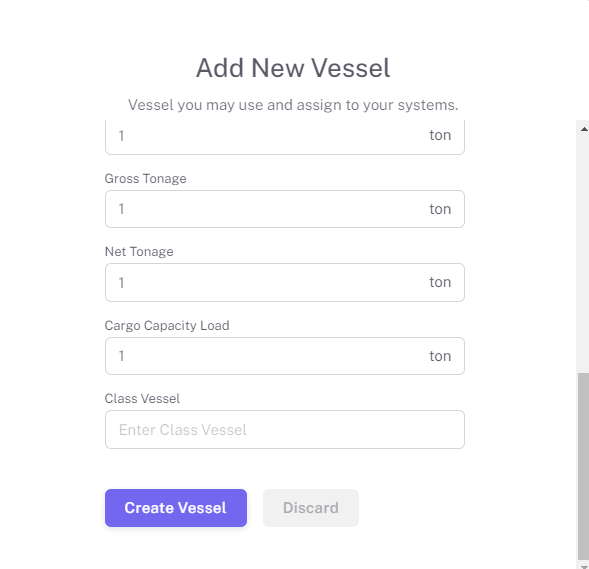
Task: Click the Net Tonage label
Action: tap(139, 252)
